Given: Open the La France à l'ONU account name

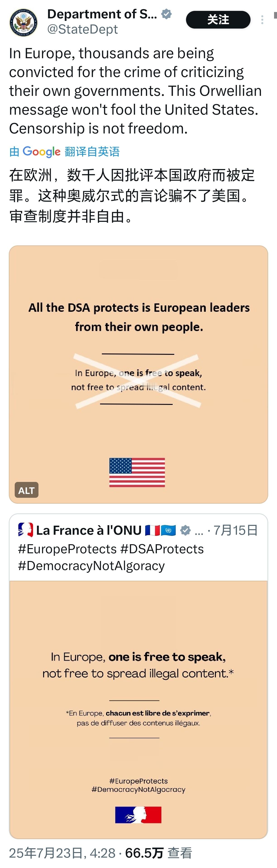Looking at the screenshot, I should click(x=89, y=530).
